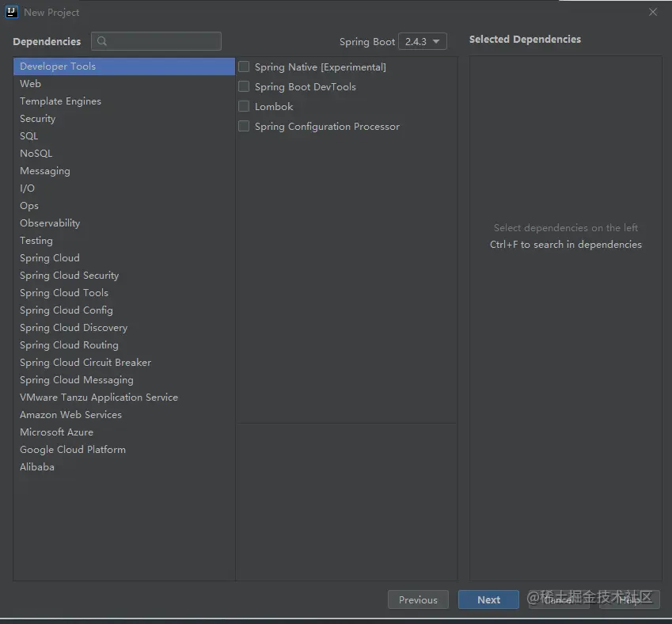Open Spring Cloud Messaging category

(x=123, y=380)
